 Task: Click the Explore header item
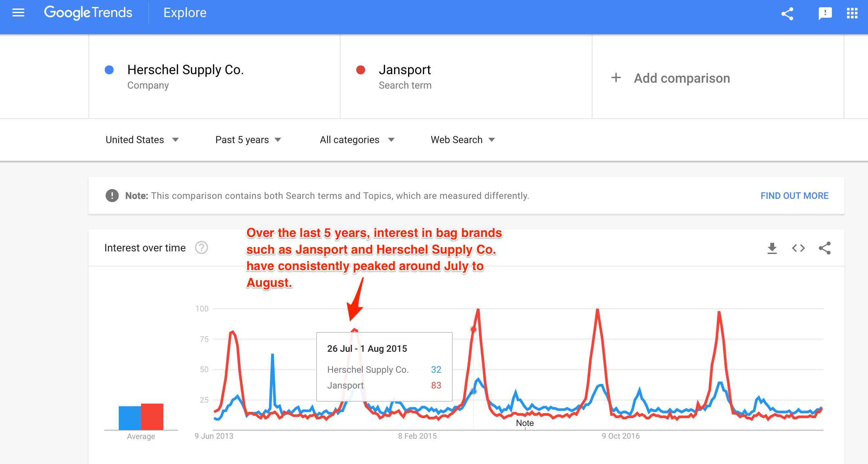coord(185,13)
